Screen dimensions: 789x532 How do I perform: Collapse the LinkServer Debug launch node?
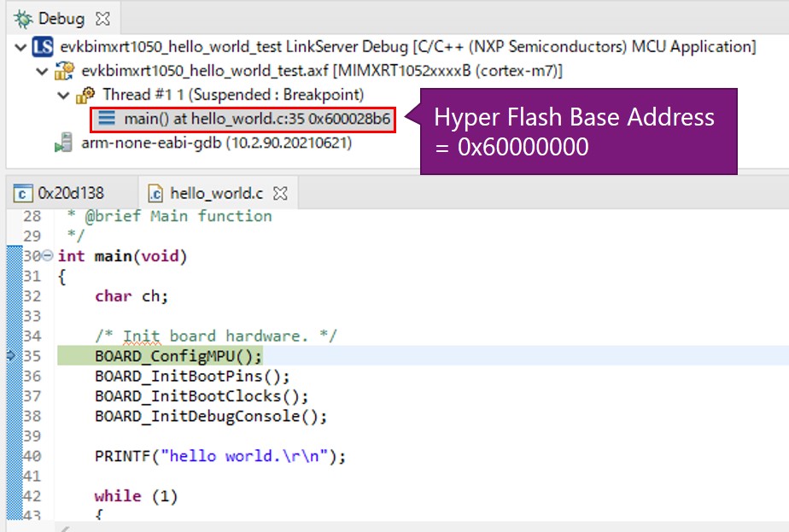20,47
